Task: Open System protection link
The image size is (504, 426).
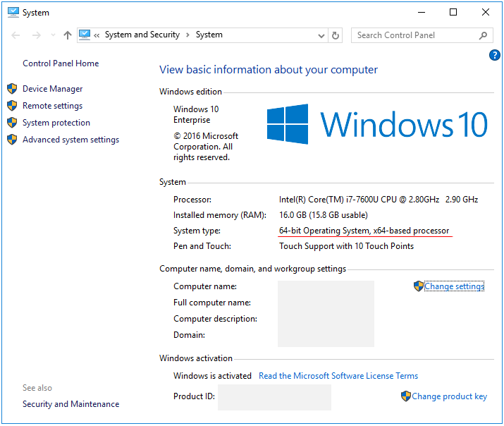Action: 56,123
